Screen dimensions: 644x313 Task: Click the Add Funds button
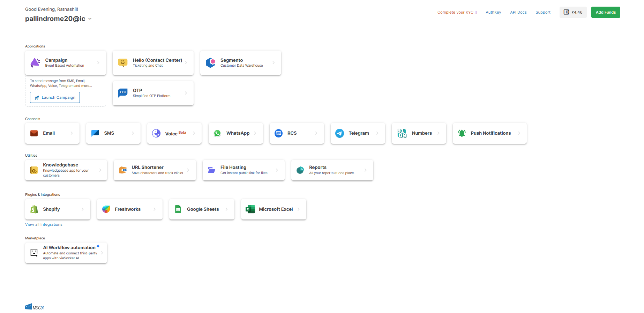(x=606, y=12)
